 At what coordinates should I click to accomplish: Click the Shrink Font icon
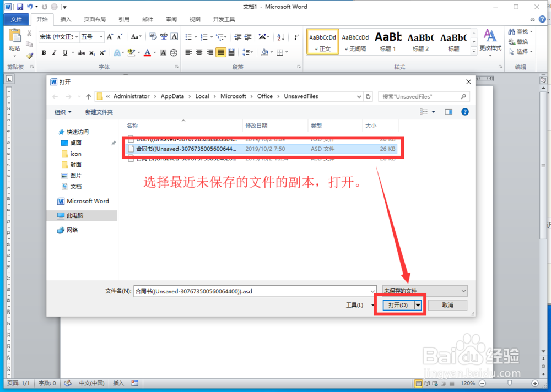tap(120, 36)
